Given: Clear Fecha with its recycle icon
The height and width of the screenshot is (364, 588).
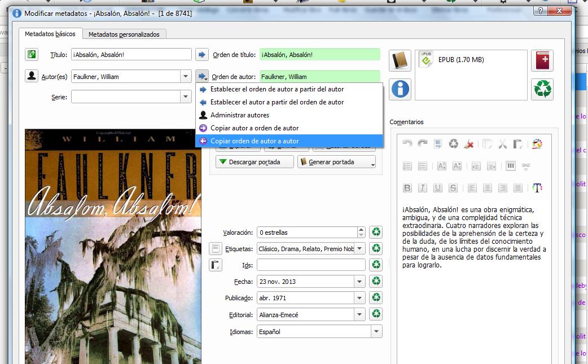Looking at the screenshot, I should pyautogui.click(x=376, y=281).
